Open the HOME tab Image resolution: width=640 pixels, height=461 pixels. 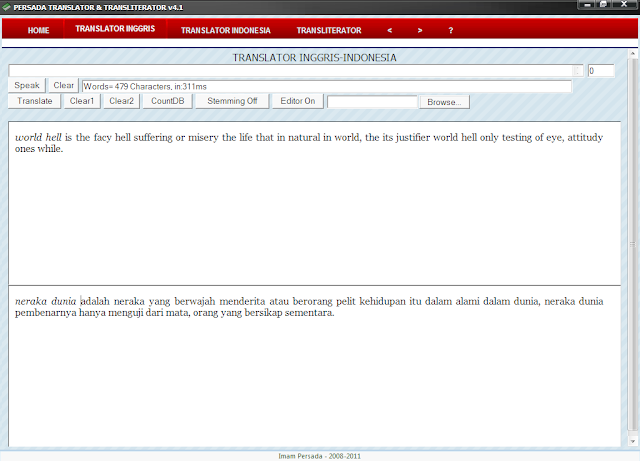38,30
